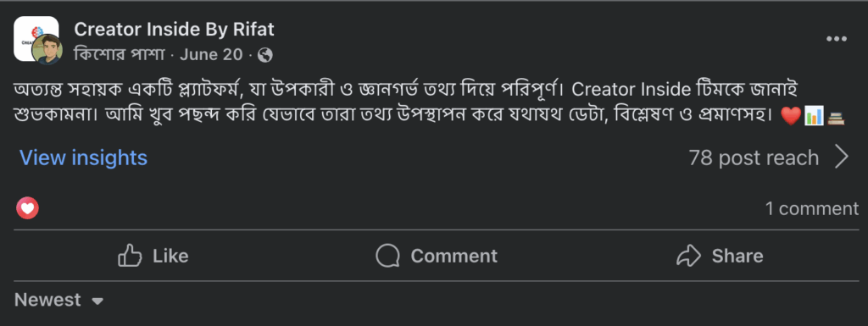Open the Newest comment sorting dropdown

point(58,300)
